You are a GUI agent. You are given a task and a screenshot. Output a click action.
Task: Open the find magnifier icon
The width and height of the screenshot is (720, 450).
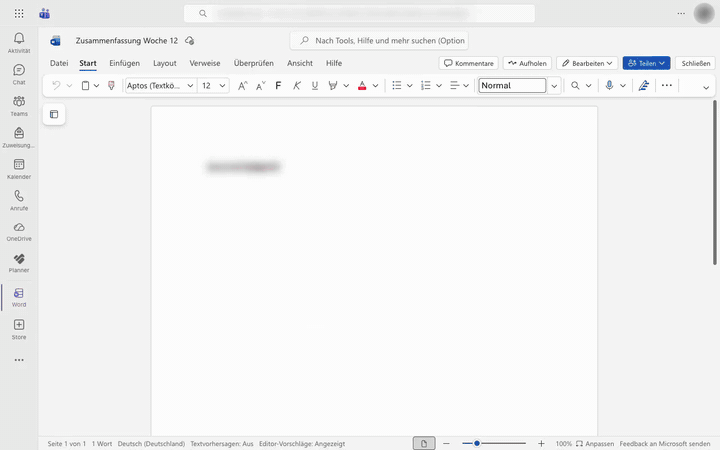tap(575, 85)
